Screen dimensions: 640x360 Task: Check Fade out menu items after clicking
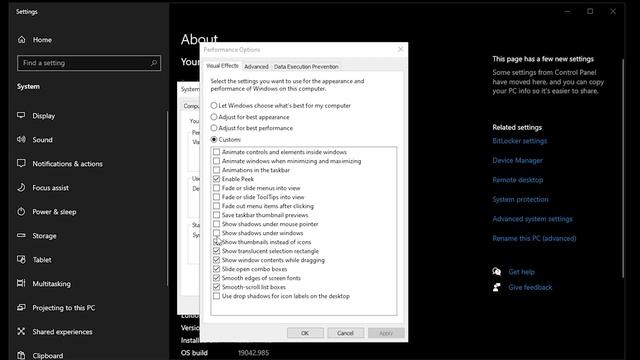(216, 206)
